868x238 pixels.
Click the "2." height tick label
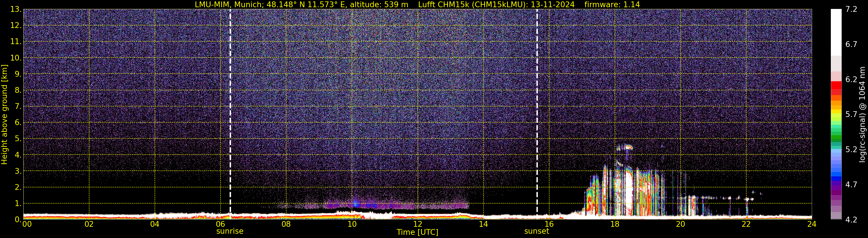point(18,188)
